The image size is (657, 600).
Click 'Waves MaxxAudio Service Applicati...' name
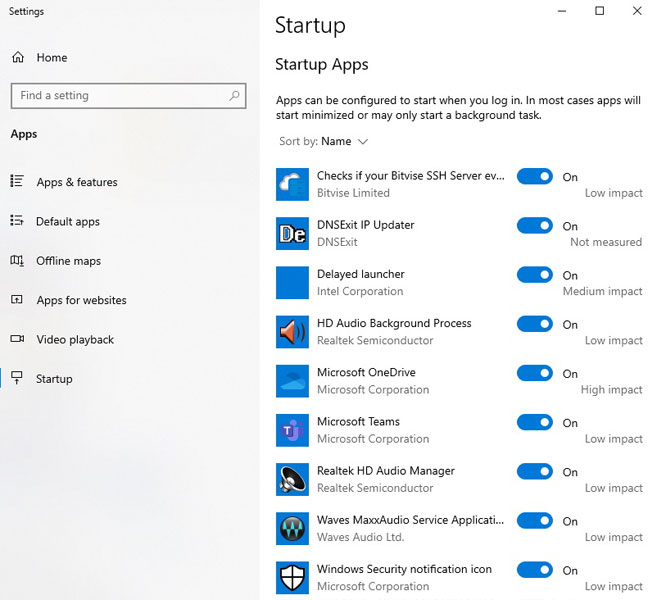[410, 520]
